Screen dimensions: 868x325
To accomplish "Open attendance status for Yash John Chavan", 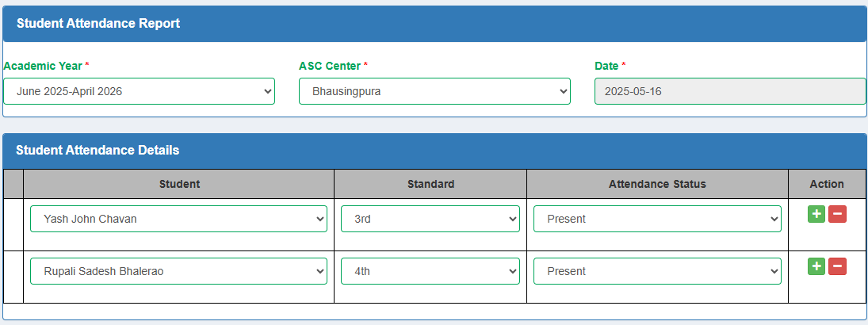I will [x=658, y=219].
